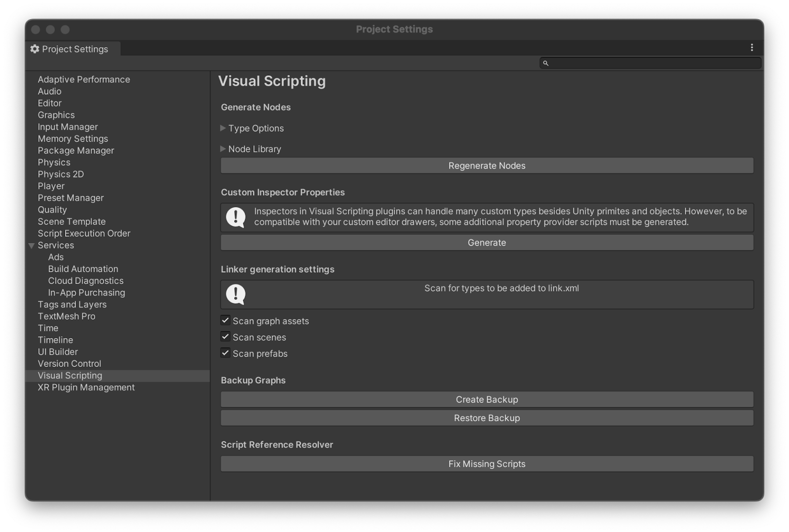Select Visual Scripting in the sidebar

pos(117,376)
